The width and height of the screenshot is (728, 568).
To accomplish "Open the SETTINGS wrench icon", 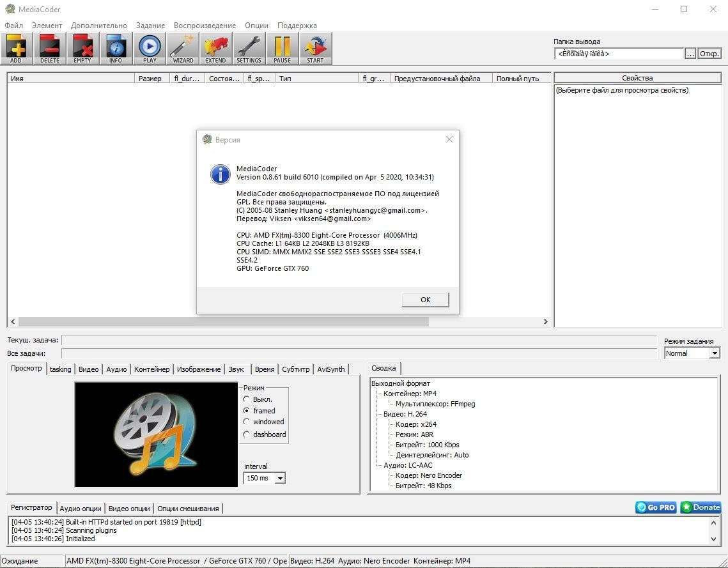I will coord(249,49).
